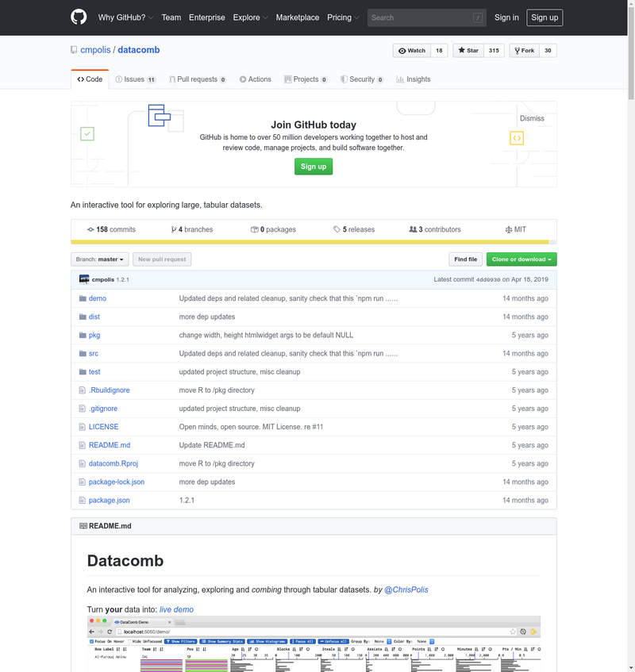
Task: Click the New pull request button
Action: click(162, 259)
